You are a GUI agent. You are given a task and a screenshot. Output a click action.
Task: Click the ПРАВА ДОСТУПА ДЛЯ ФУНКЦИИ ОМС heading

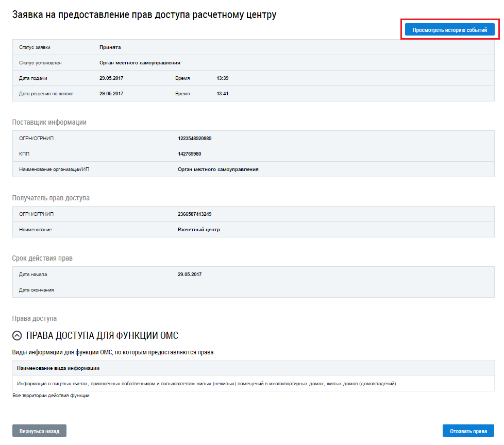[x=102, y=336]
